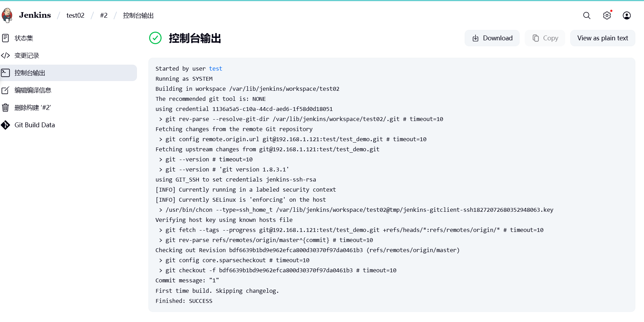Click the trash icon for 删除构建
This screenshot has width=644, height=322.
tap(6, 107)
